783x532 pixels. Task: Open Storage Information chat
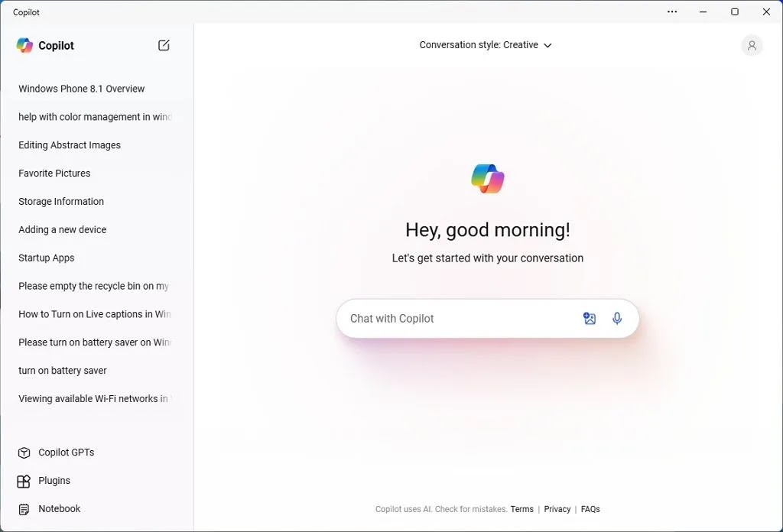click(61, 202)
